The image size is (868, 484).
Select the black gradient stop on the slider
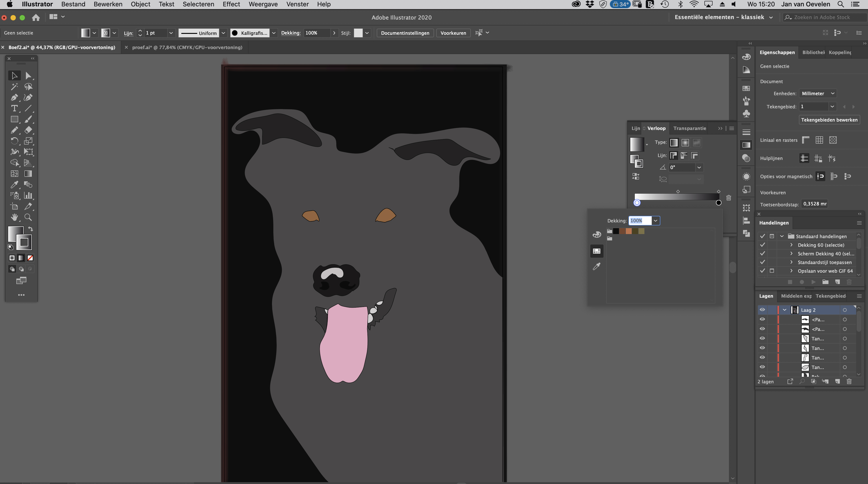click(x=718, y=202)
